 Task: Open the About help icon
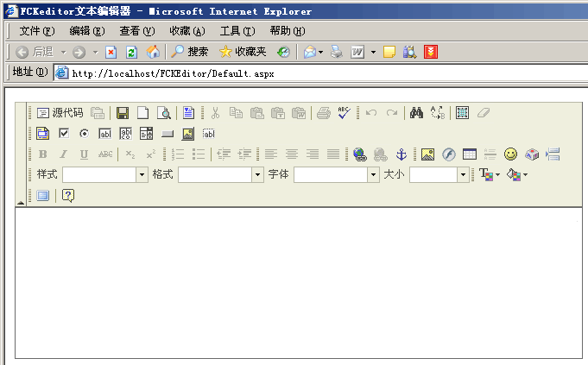tap(68, 196)
